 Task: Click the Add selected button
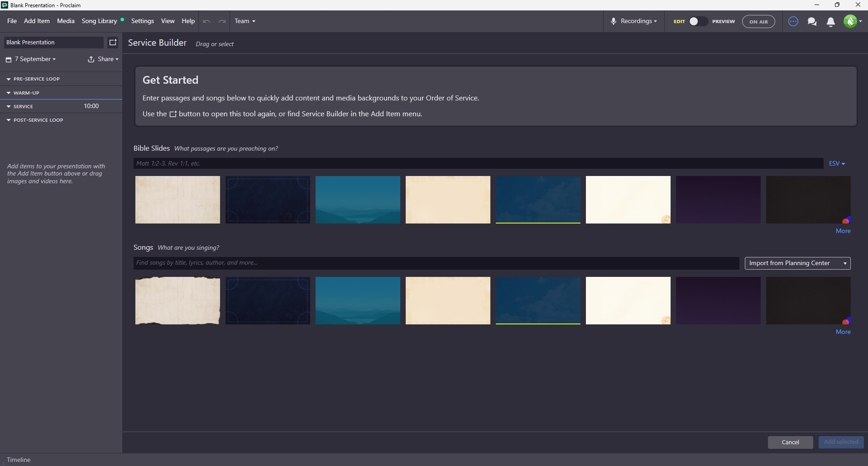pos(841,442)
